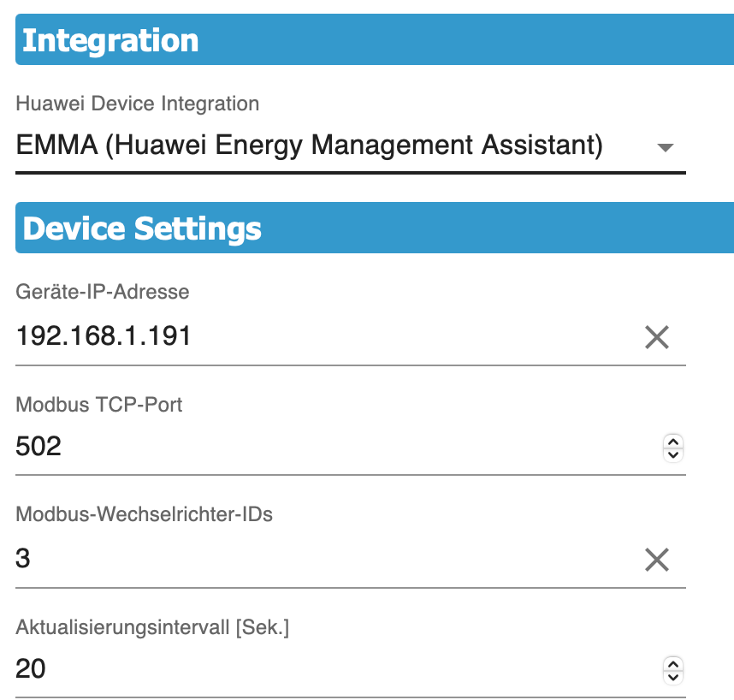Viewport: 734px width, 700px height.
Task: Click the Aktualisierungsintervall [Sek.] label
Action: (x=152, y=627)
